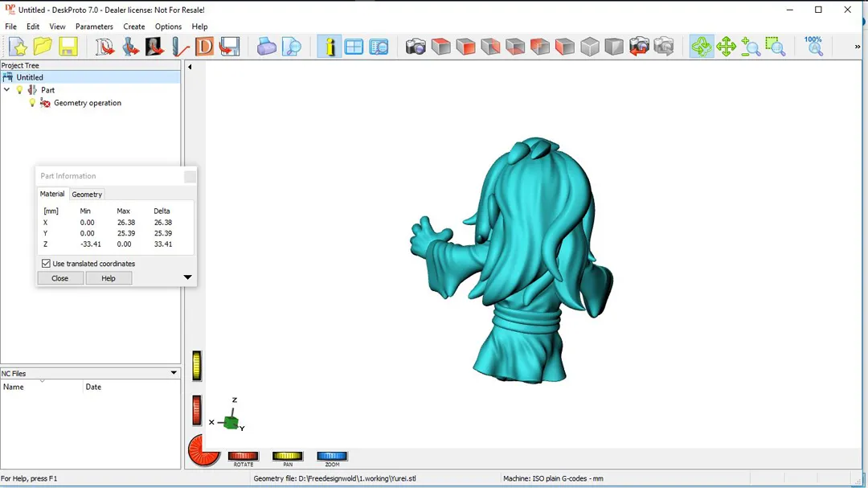Activate the plus/minus zoom tool
Image resolution: width=868 pixels, height=488 pixels.
(x=751, y=47)
